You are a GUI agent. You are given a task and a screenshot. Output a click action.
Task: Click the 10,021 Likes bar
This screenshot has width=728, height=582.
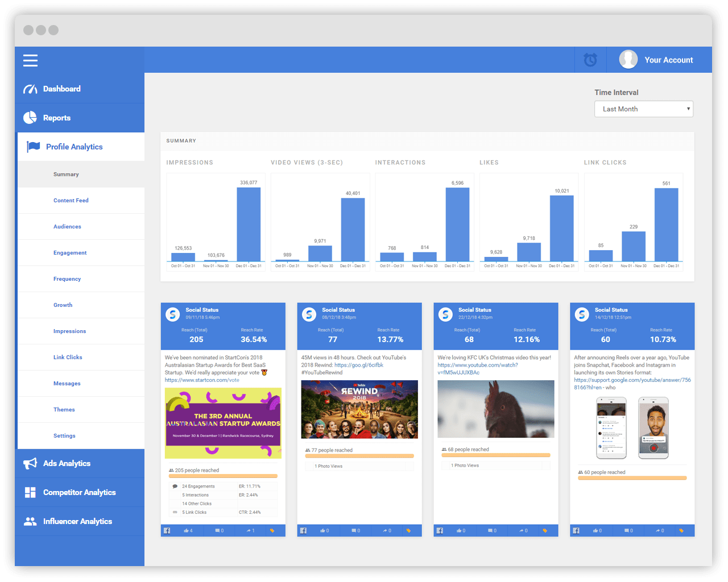[561, 228]
